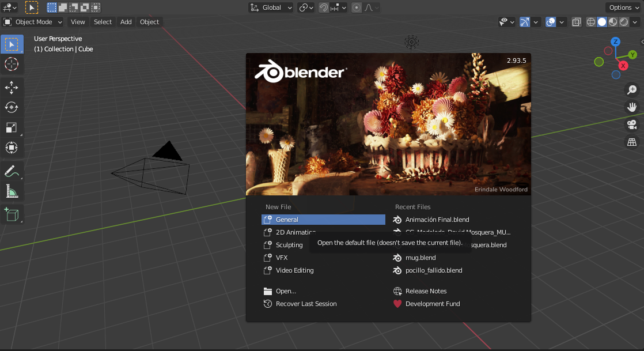Switch to Wireframe viewport shading
Viewport: 644px width, 351px height.
click(x=590, y=22)
